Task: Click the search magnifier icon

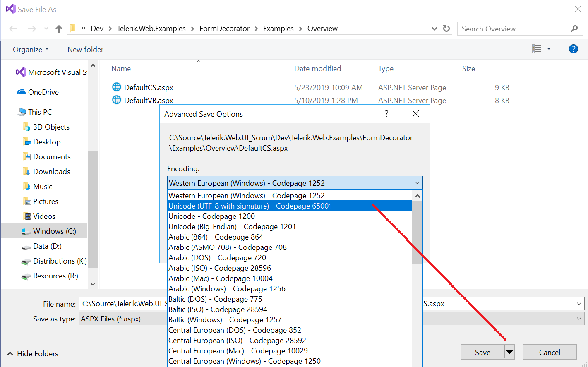Action: [574, 29]
